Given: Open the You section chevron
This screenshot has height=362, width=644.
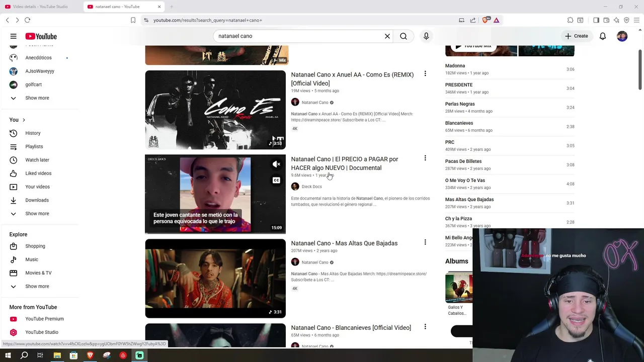Looking at the screenshot, I should pos(24,120).
